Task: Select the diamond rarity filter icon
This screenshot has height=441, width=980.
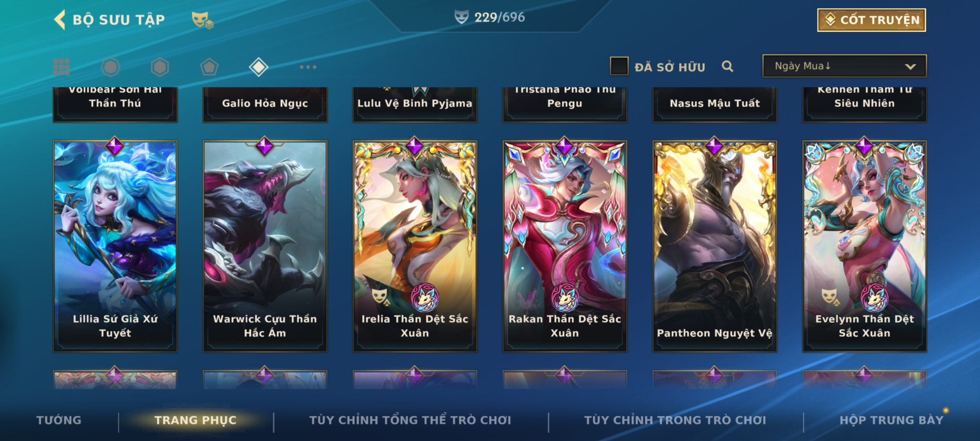Action: pos(258,67)
